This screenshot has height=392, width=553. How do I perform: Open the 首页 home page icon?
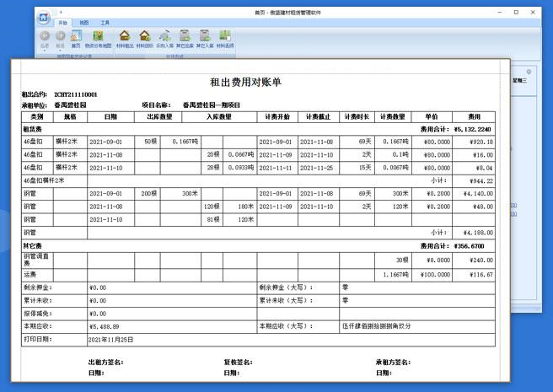77,36
